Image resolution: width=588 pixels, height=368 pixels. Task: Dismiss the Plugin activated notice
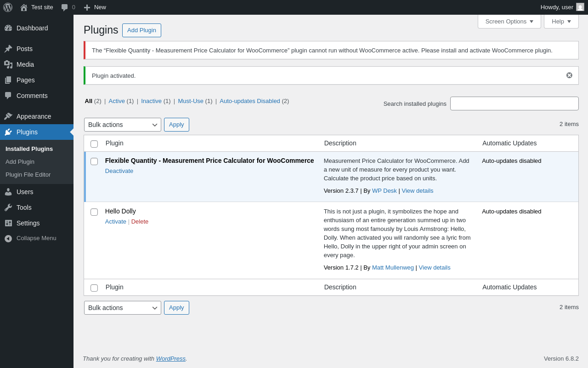pos(569,75)
